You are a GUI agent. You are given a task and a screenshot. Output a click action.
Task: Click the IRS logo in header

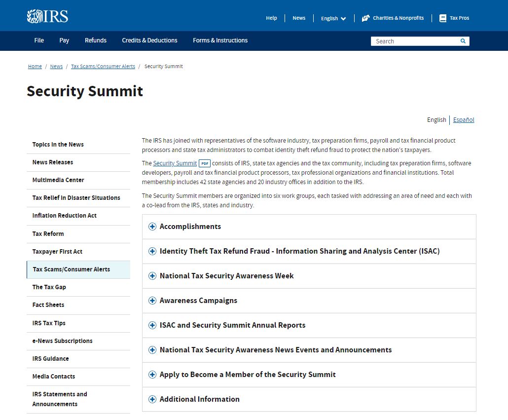pos(47,17)
